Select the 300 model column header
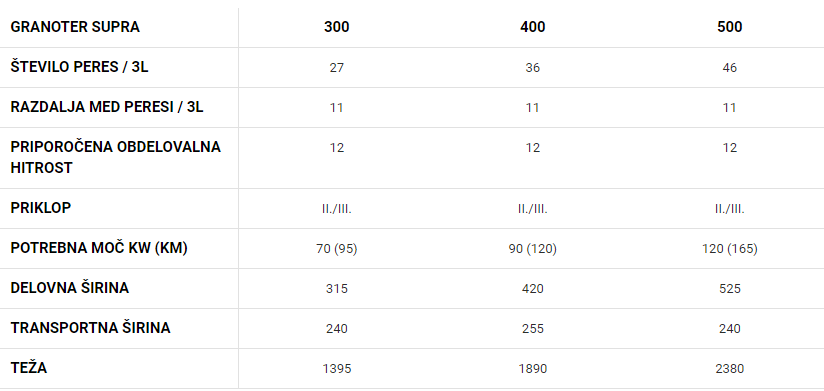Viewport: 824px width, 391px height. click(x=336, y=27)
